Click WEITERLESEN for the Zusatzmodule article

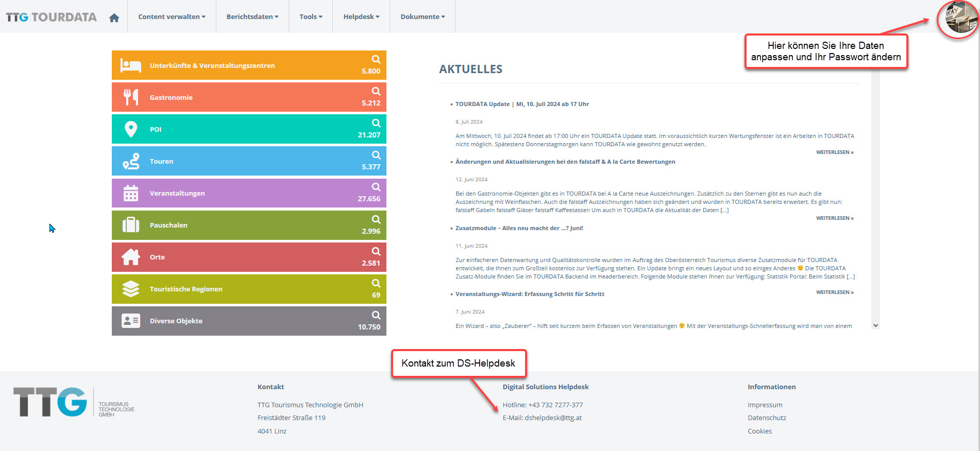click(835, 292)
